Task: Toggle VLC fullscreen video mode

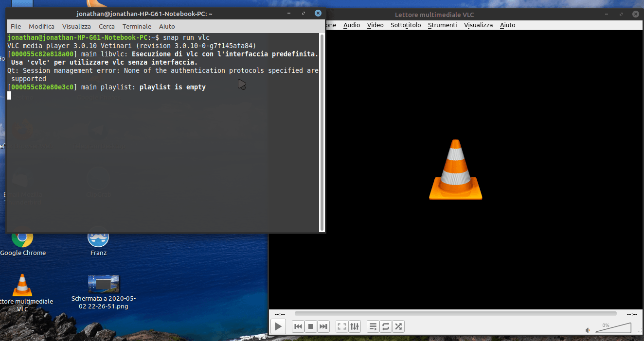Action: click(x=342, y=326)
